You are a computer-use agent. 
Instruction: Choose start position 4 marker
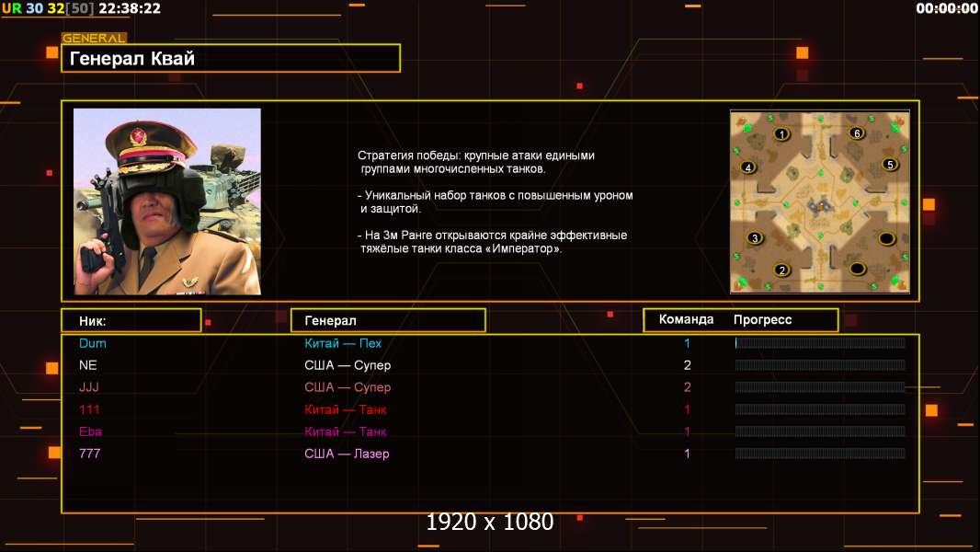point(748,167)
